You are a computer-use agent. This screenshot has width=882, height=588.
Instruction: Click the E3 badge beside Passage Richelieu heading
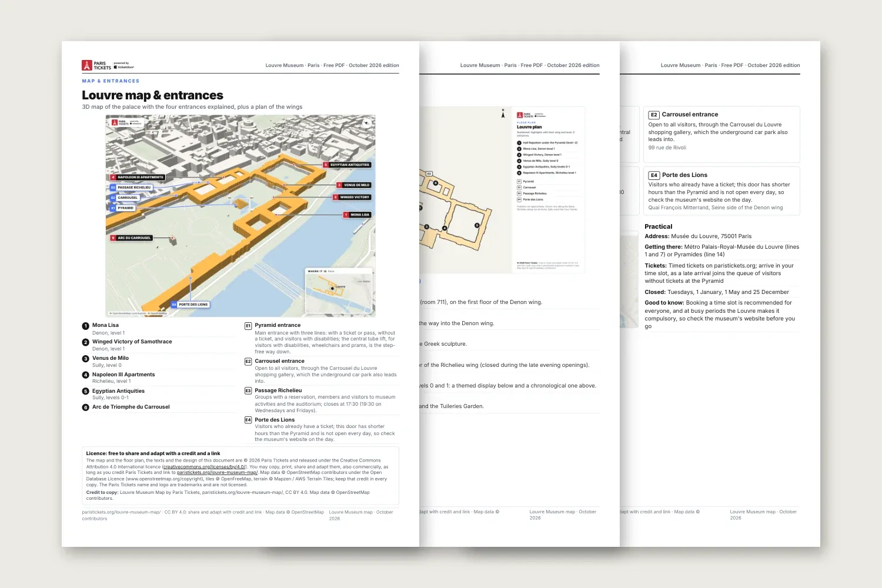pos(248,391)
